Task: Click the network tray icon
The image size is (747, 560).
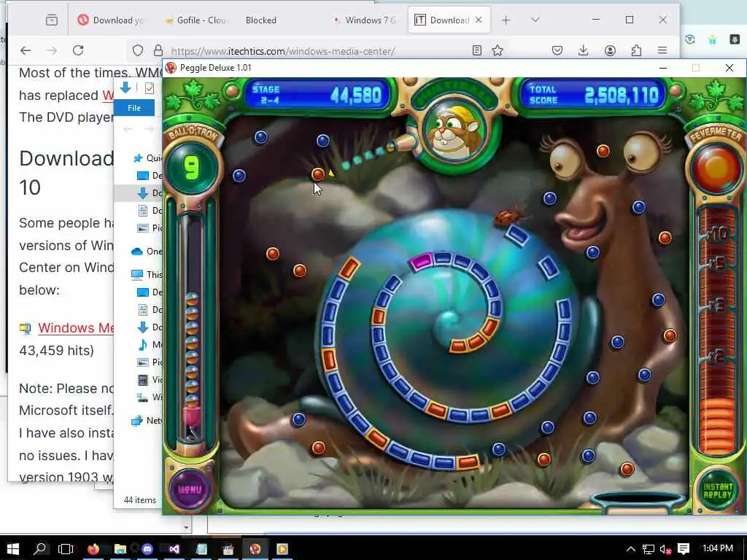Action: pos(649,549)
